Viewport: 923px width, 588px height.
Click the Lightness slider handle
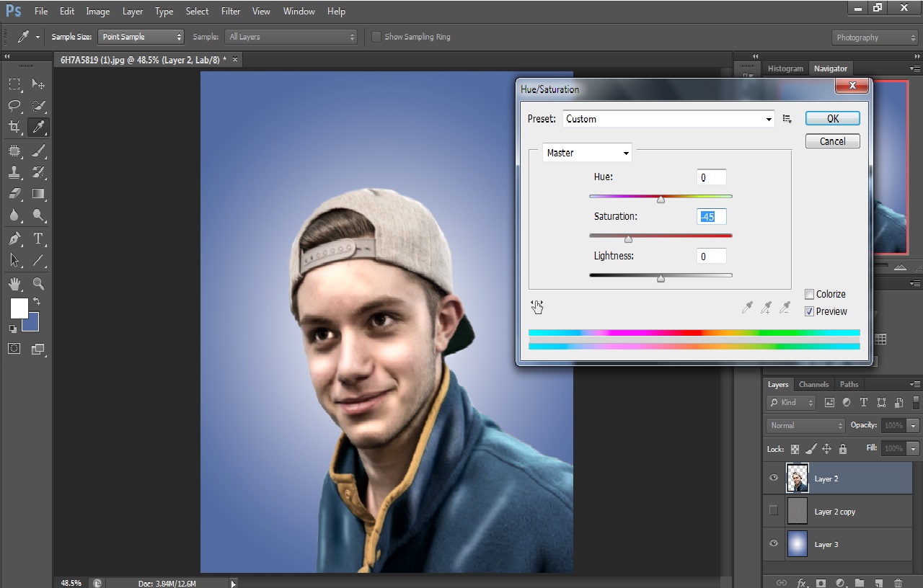(661, 278)
